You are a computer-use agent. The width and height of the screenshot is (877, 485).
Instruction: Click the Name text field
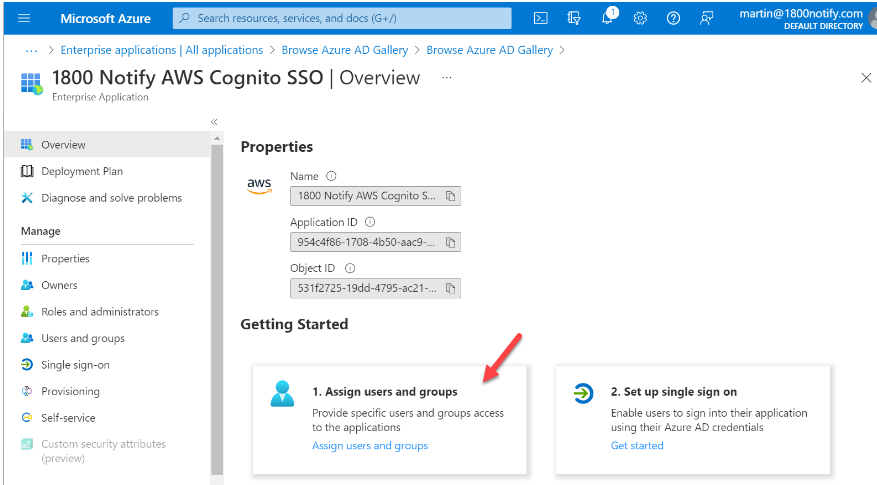coord(375,196)
